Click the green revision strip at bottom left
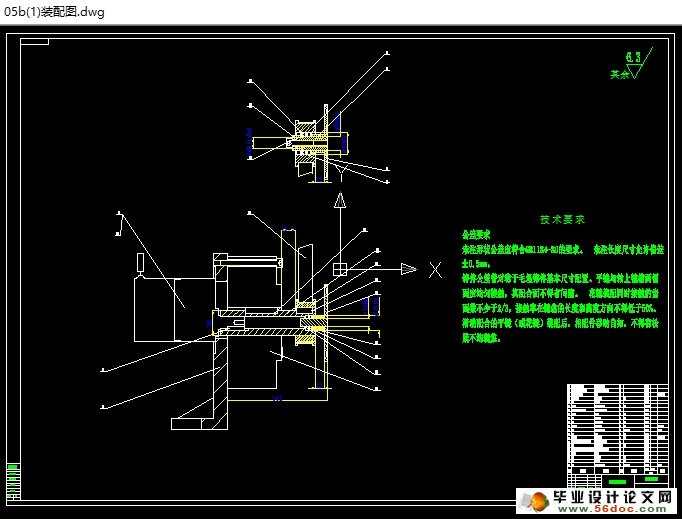Viewport: 682px width, 519px height. (x=13, y=480)
